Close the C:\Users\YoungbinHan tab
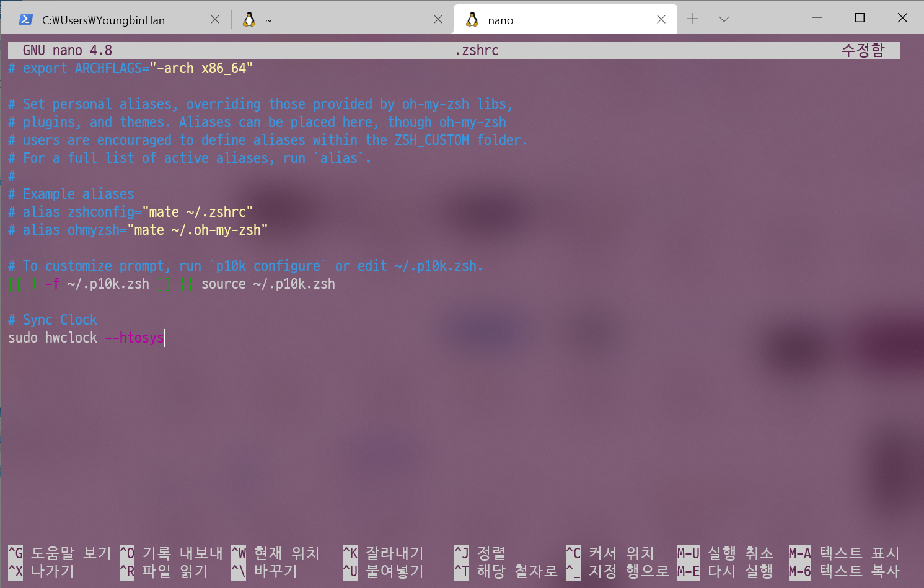The width and height of the screenshot is (924, 588). click(215, 20)
